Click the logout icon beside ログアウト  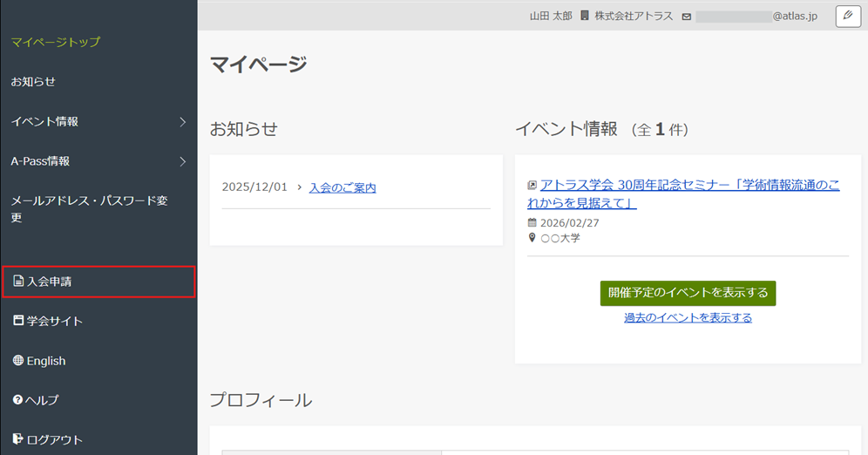[18, 439]
